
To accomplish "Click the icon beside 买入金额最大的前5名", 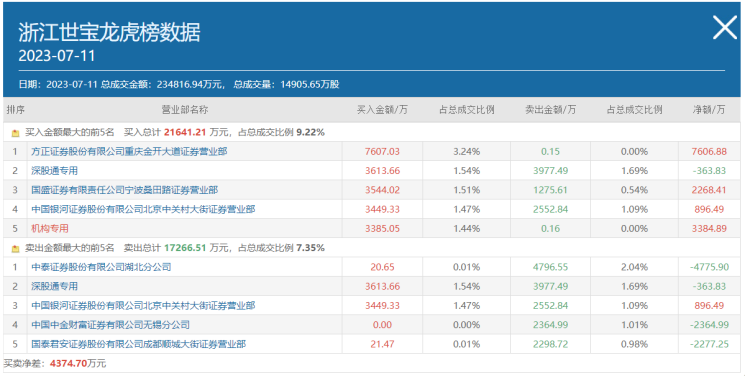I will [15, 133].
